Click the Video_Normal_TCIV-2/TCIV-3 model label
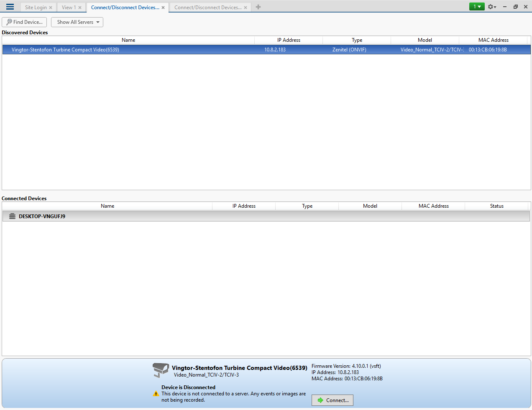Viewport: 532px width, 410px height. pyautogui.click(x=207, y=375)
